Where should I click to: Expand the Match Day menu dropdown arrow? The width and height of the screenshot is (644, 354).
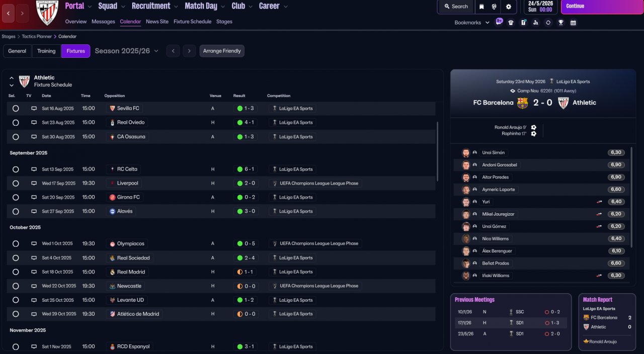223,7
